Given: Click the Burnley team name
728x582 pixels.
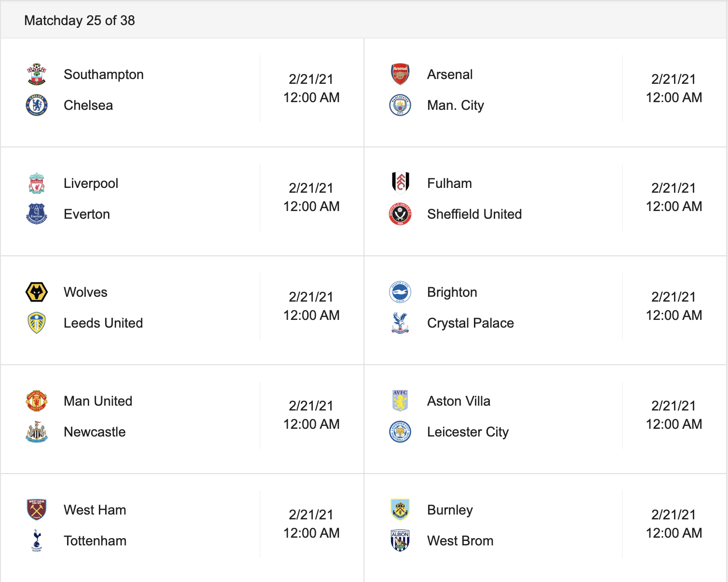Looking at the screenshot, I should pyautogui.click(x=450, y=510).
